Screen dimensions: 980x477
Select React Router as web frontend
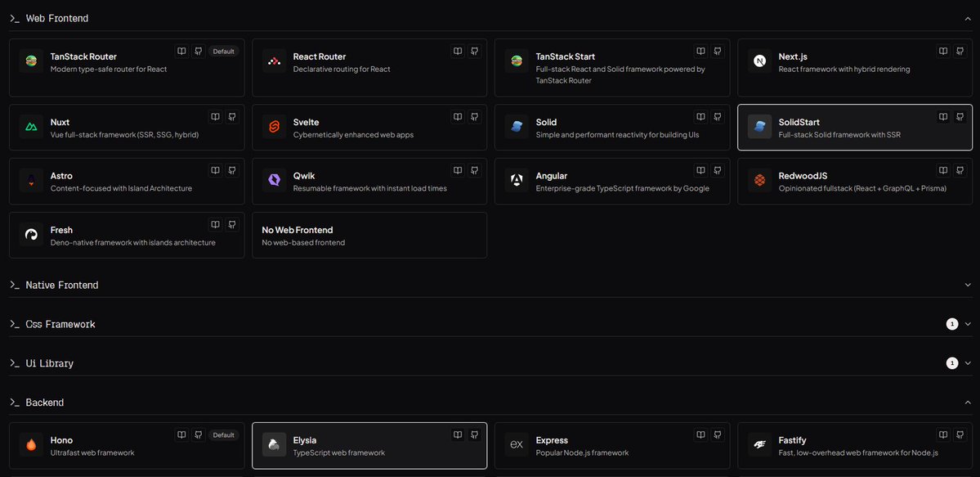point(369,68)
